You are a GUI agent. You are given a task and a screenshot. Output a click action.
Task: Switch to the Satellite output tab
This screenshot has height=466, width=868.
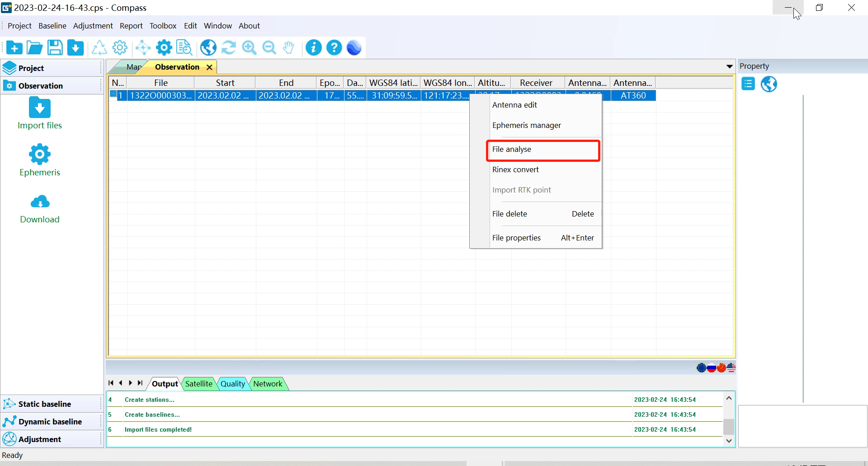[x=198, y=384]
